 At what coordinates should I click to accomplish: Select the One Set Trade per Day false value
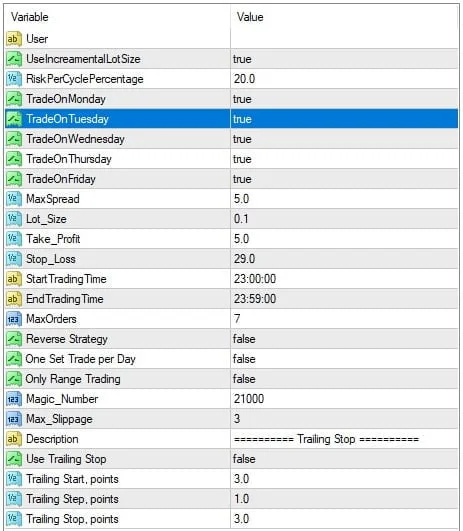pos(244,359)
